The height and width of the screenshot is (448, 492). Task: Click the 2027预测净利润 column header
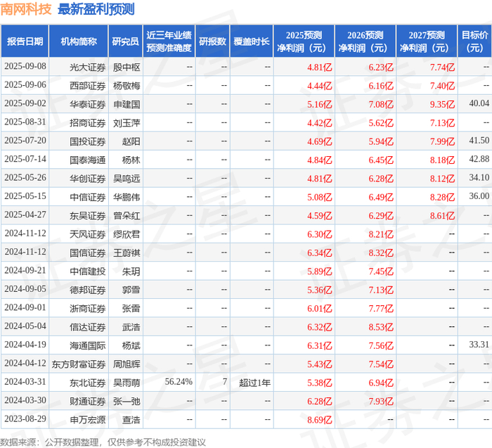427,41
